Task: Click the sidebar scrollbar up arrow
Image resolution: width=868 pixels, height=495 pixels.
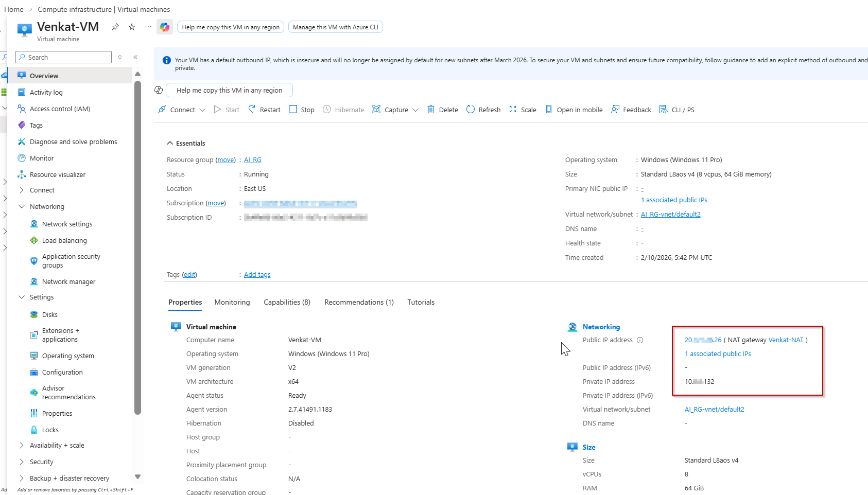Action: coord(137,74)
